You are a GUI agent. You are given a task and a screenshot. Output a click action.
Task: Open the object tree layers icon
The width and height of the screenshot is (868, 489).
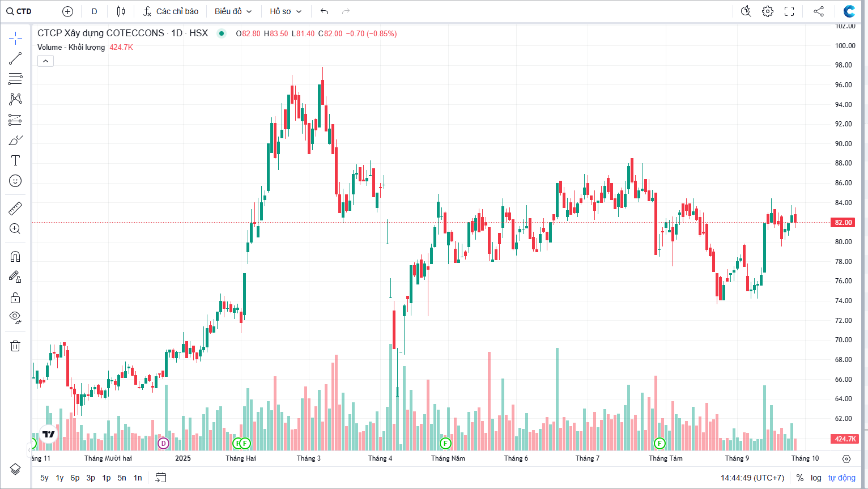[15, 469]
